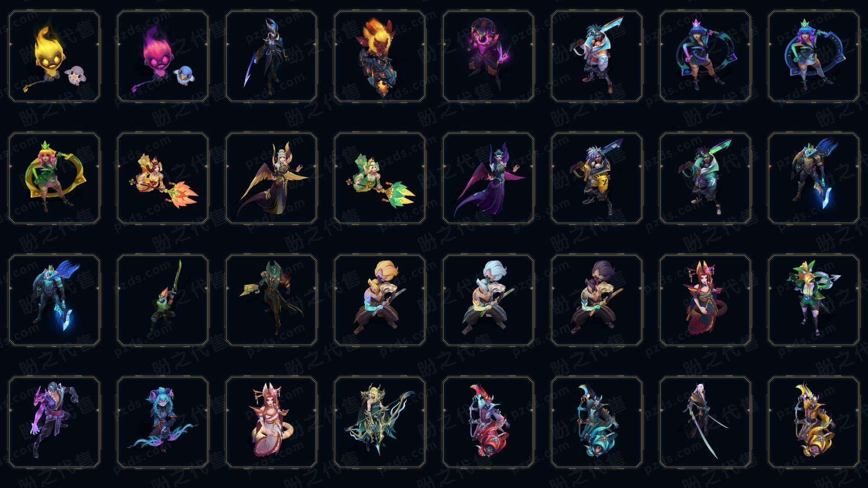The width and height of the screenshot is (868, 488).
Task: Pick the golden dragon lantern character
Action: (814, 422)
